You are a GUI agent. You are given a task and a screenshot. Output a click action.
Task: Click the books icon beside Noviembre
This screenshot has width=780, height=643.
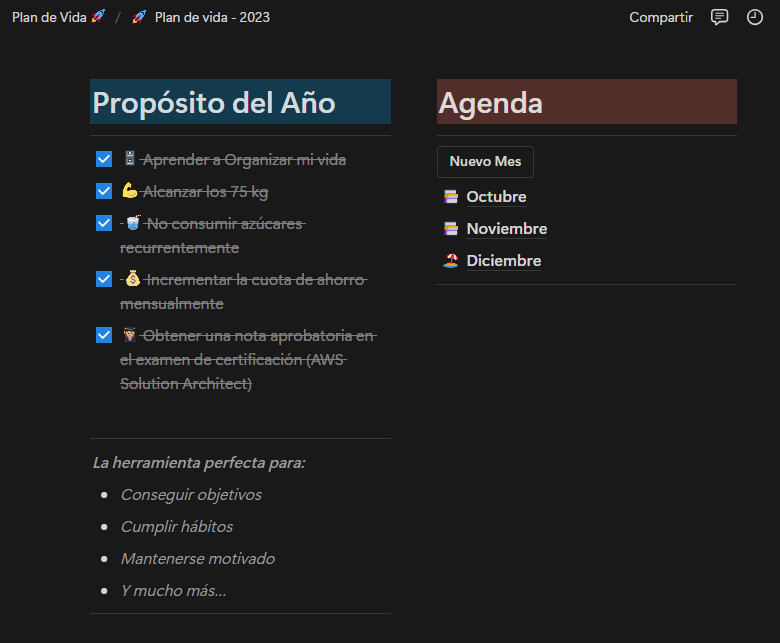coord(451,229)
